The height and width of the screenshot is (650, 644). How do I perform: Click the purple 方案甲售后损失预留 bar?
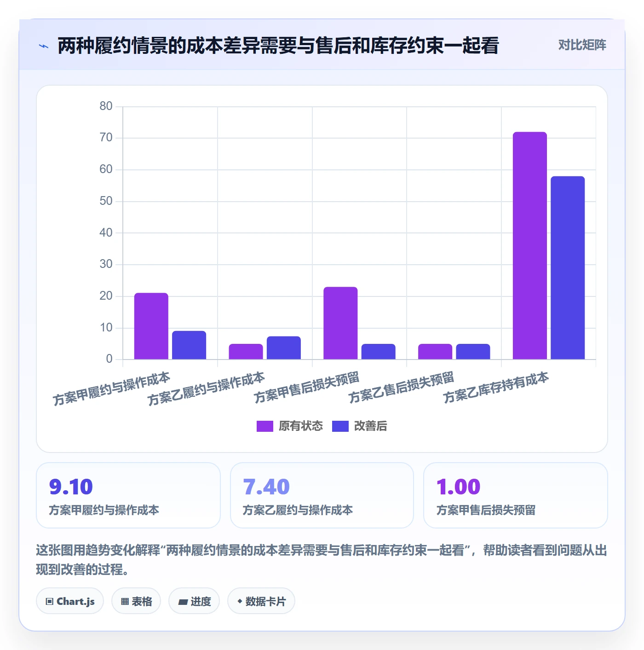click(340, 323)
